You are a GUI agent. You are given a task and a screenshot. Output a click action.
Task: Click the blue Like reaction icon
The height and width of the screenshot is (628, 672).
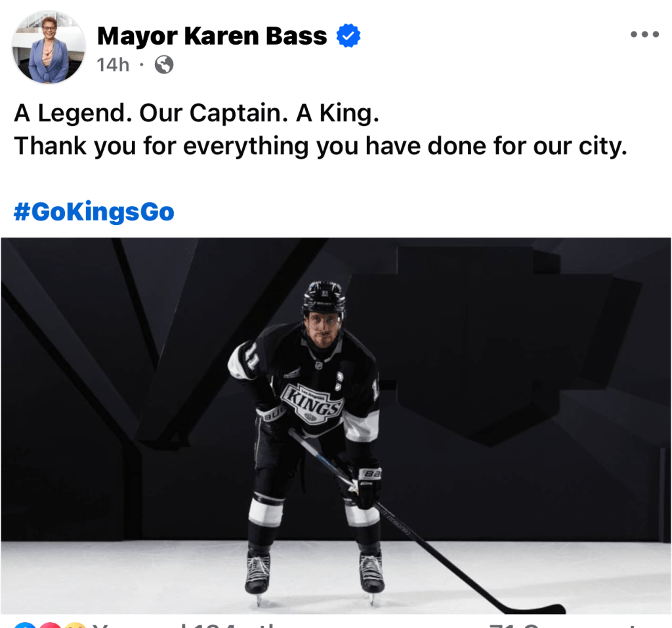(23, 625)
